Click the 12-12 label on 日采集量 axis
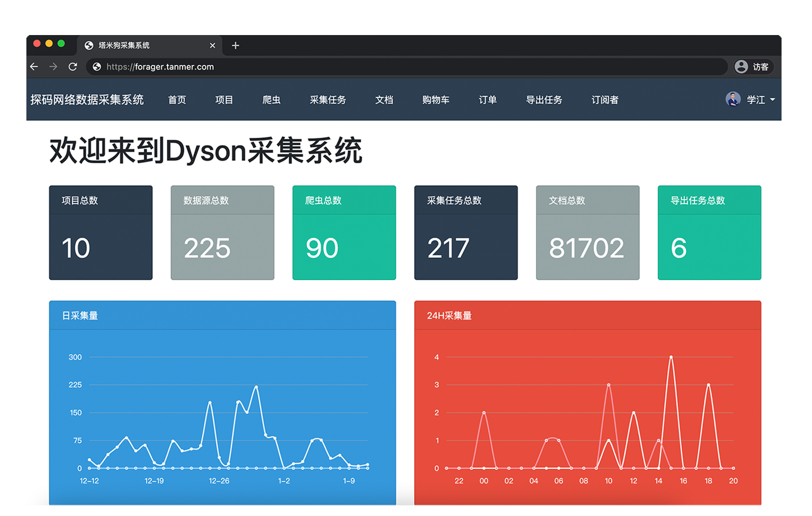The height and width of the screenshot is (516, 812). pos(89,480)
